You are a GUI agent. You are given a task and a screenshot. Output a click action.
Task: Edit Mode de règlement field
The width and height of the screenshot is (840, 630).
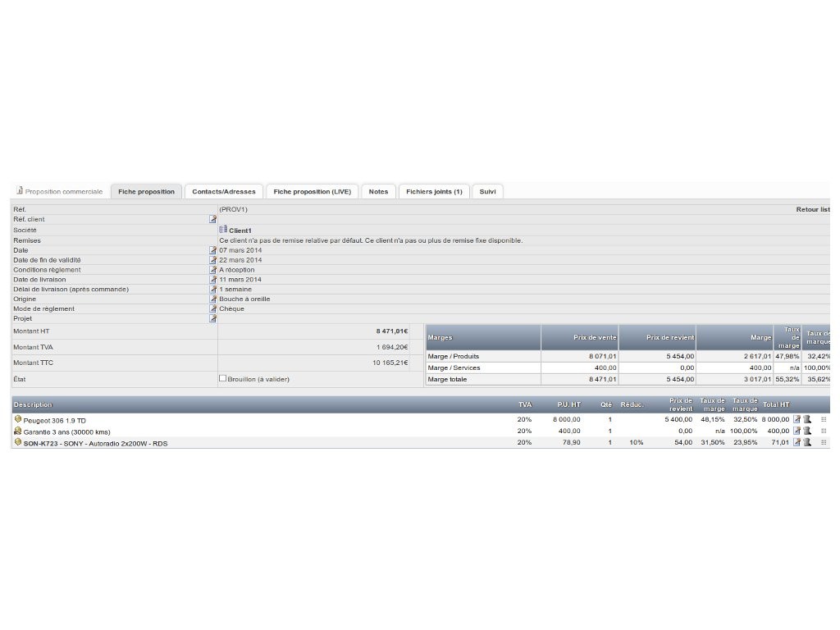click(x=212, y=308)
